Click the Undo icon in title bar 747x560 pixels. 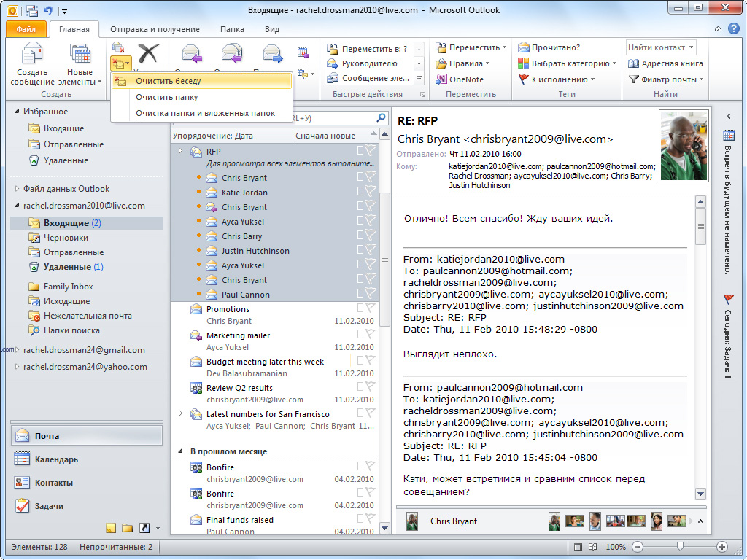48,10
